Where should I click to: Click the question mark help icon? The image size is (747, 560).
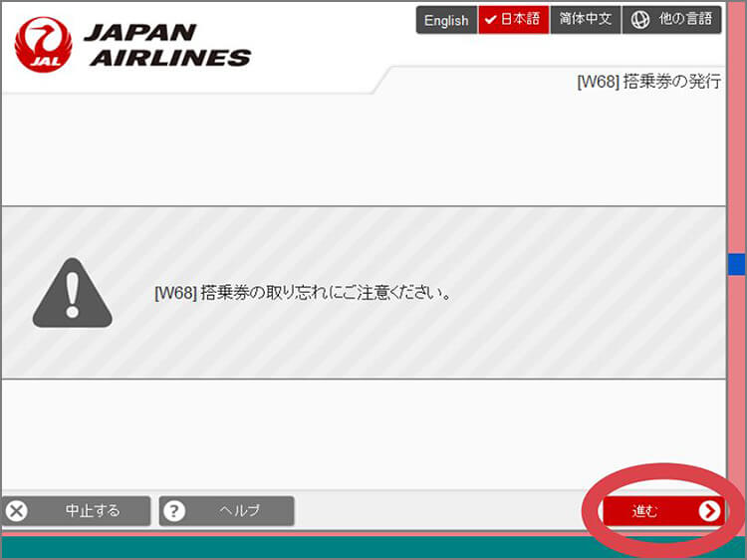click(174, 511)
